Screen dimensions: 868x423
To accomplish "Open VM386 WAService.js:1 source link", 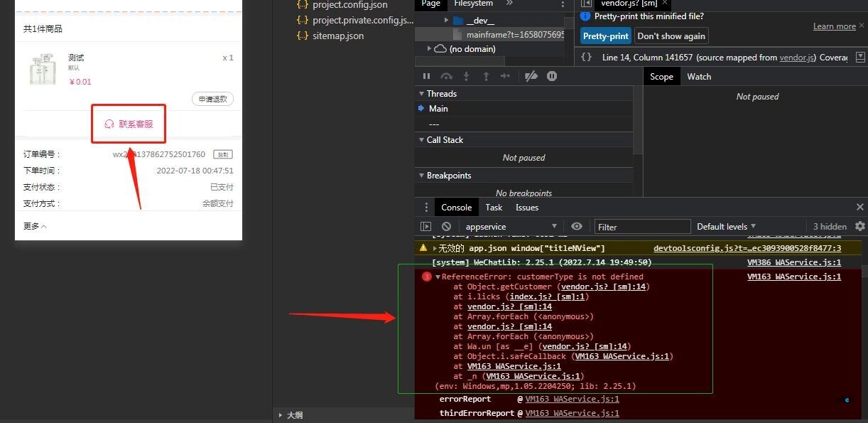I will pos(794,262).
